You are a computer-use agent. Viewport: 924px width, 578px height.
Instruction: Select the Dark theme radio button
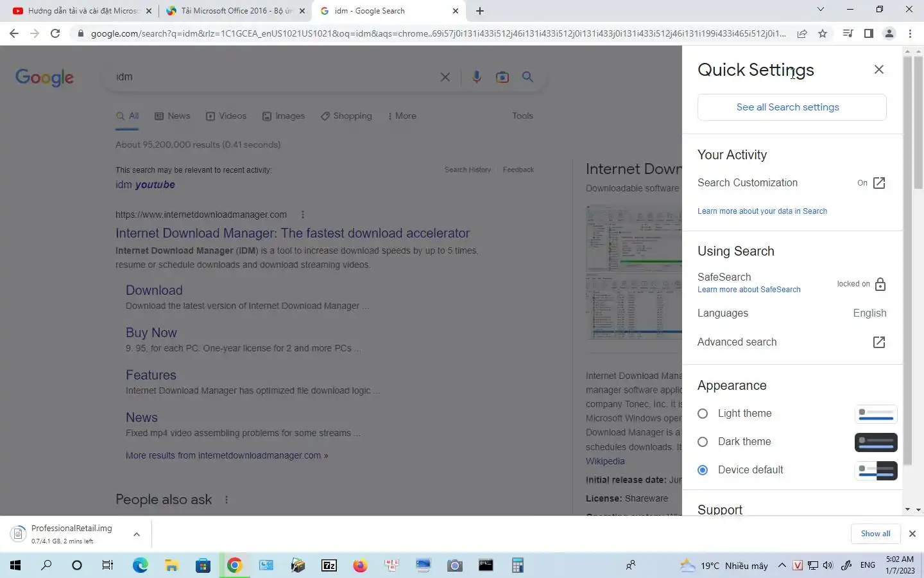(x=703, y=442)
